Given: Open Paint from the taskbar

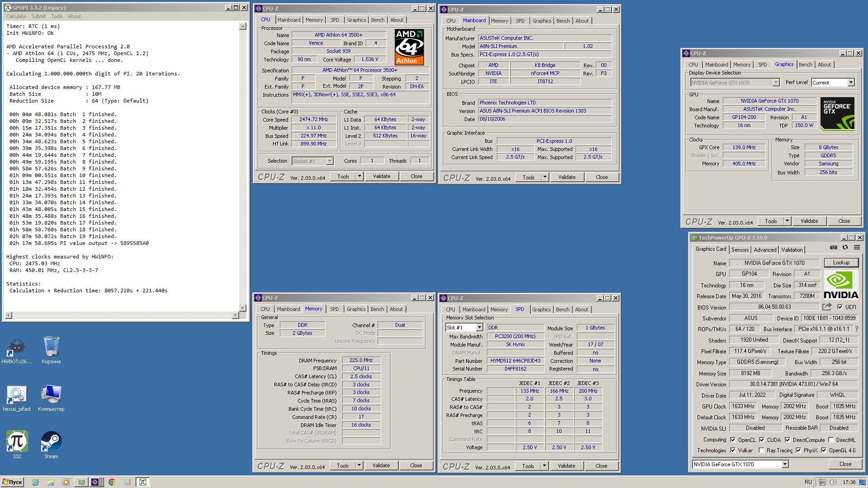Looking at the screenshot, I should pos(127,482).
